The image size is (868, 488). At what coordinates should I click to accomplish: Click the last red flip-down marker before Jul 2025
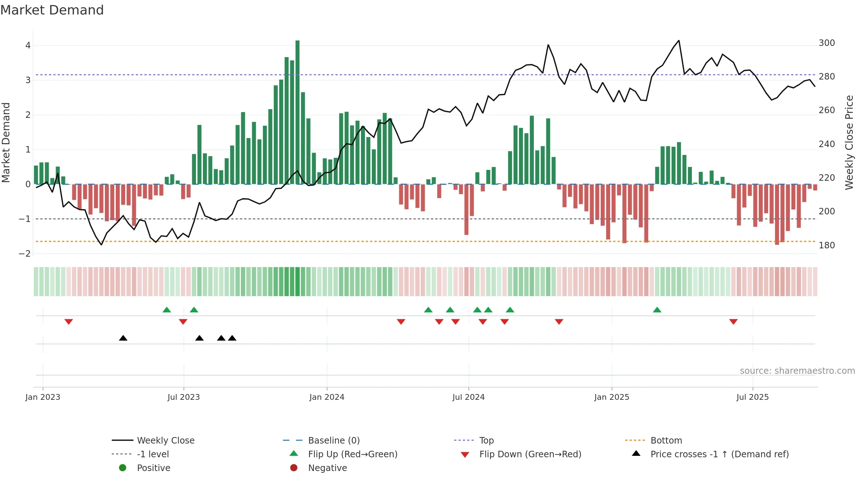coord(733,321)
